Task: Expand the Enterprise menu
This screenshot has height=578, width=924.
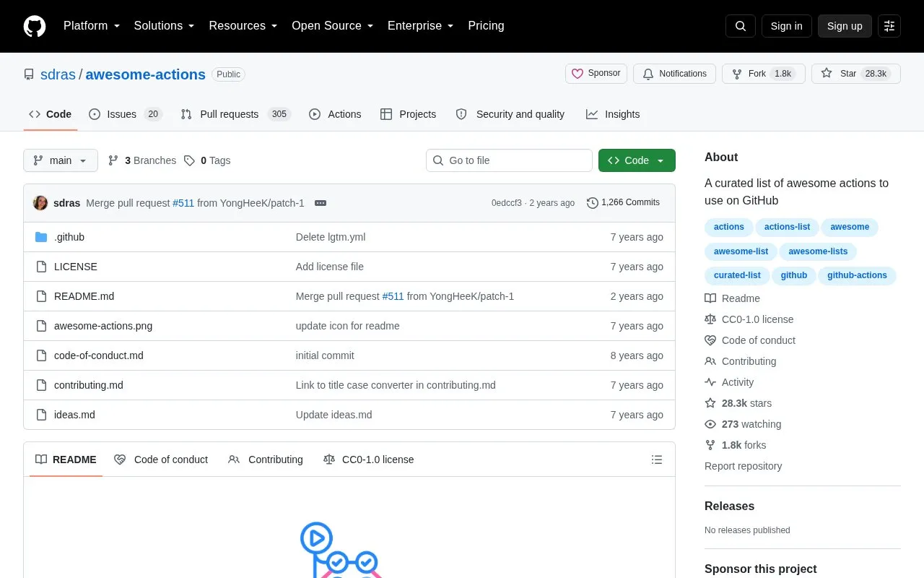Action: (421, 26)
